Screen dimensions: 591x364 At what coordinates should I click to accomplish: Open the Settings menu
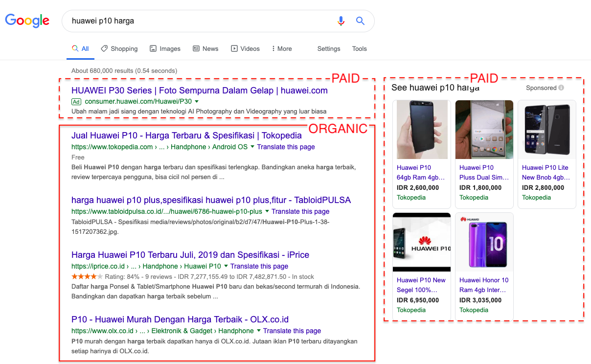click(x=329, y=49)
